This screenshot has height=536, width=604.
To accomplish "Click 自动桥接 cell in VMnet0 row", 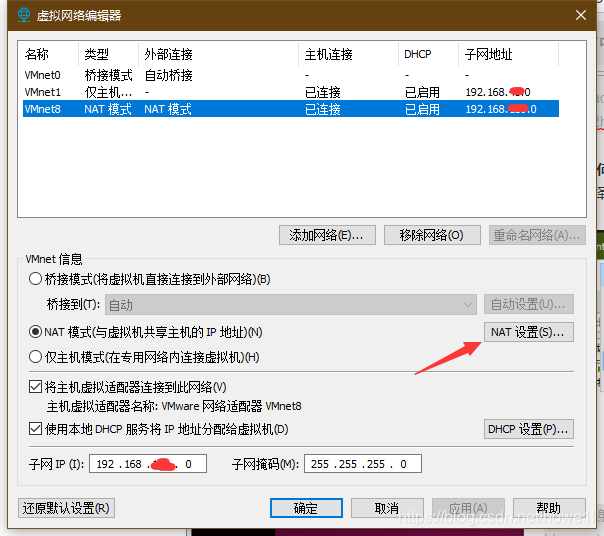I will (168, 75).
